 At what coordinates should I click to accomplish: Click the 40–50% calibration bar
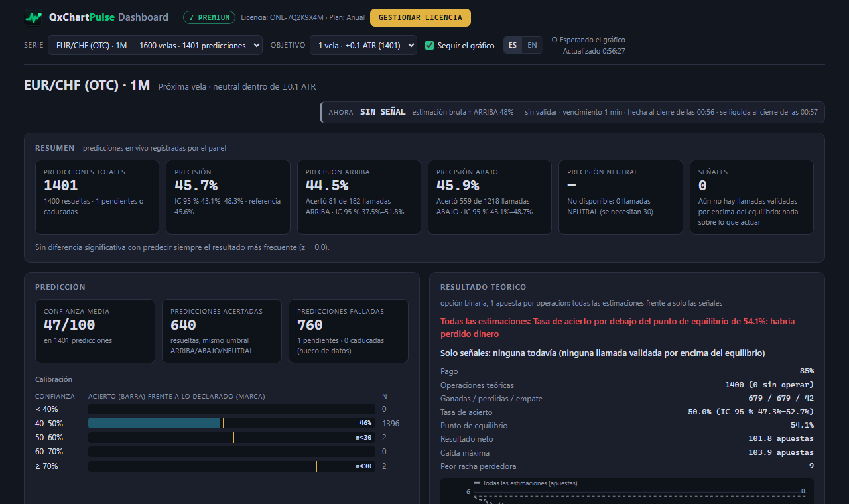231,423
